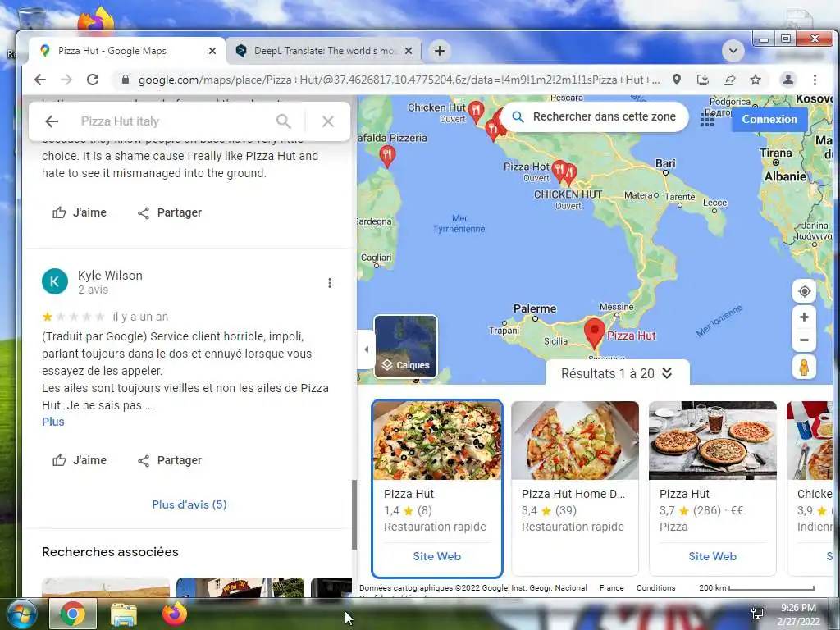
Task: Click the magnifier search icon in Maps search box
Action: coord(283,121)
